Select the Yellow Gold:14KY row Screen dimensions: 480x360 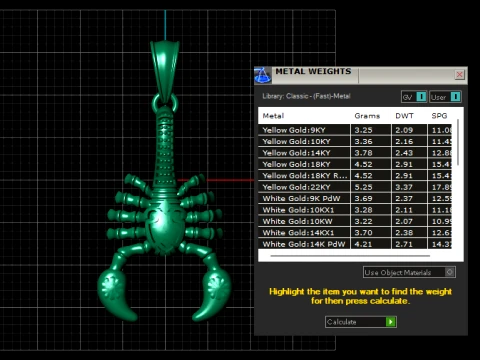[x=355, y=153]
